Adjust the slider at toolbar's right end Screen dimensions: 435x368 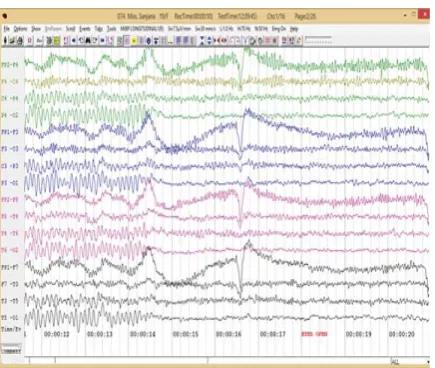point(318,40)
